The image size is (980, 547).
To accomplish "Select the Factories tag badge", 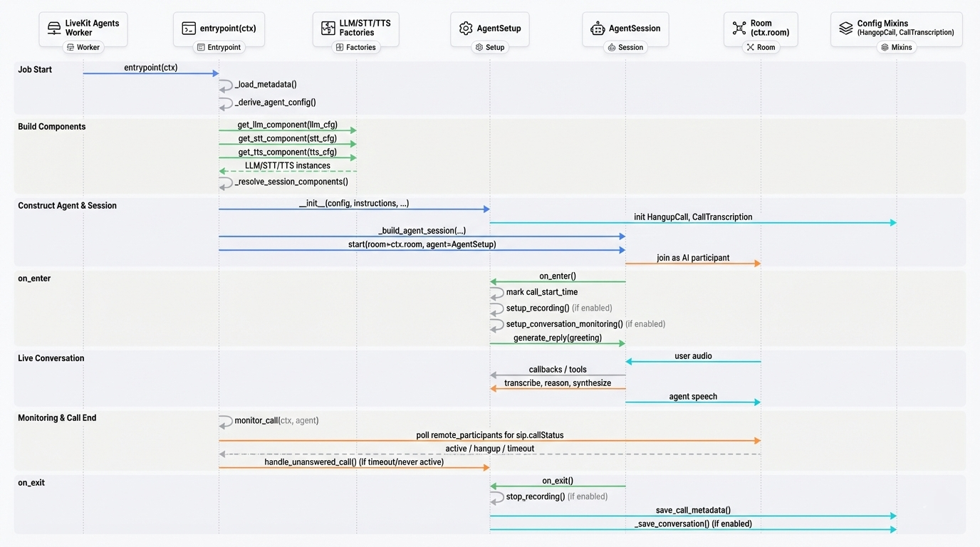I will [355, 48].
